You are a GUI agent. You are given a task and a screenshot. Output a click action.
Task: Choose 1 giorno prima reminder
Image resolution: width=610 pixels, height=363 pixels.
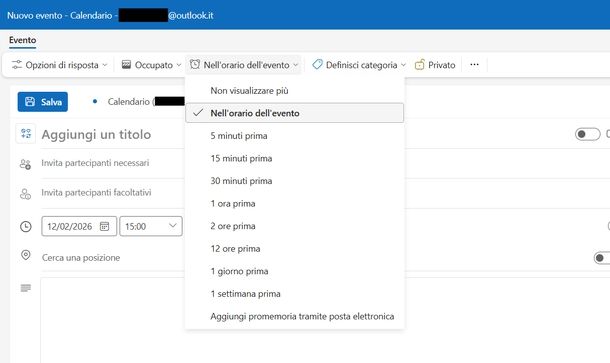(294, 271)
